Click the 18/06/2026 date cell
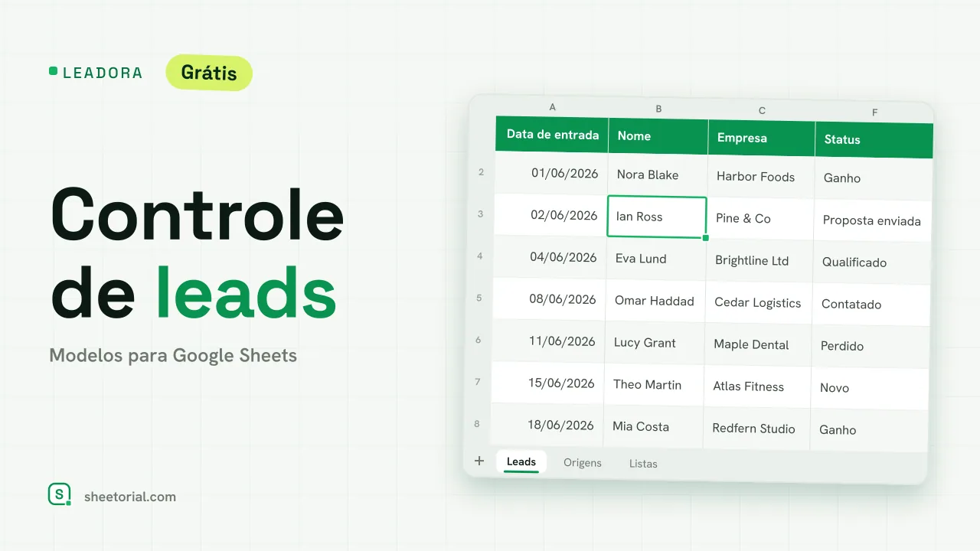Image resolution: width=980 pixels, height=551 pixels. point(547,425)
